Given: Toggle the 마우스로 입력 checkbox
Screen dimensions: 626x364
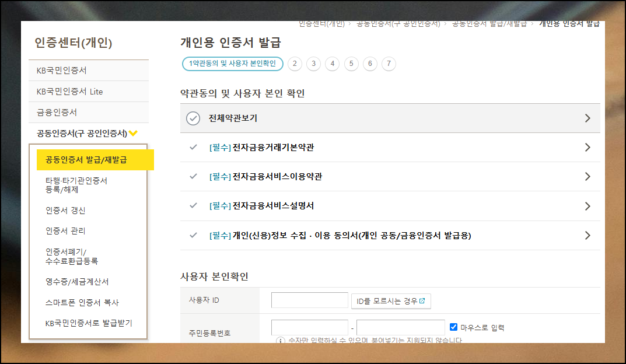Looking at the screenshot, I should tap(453, 327).
